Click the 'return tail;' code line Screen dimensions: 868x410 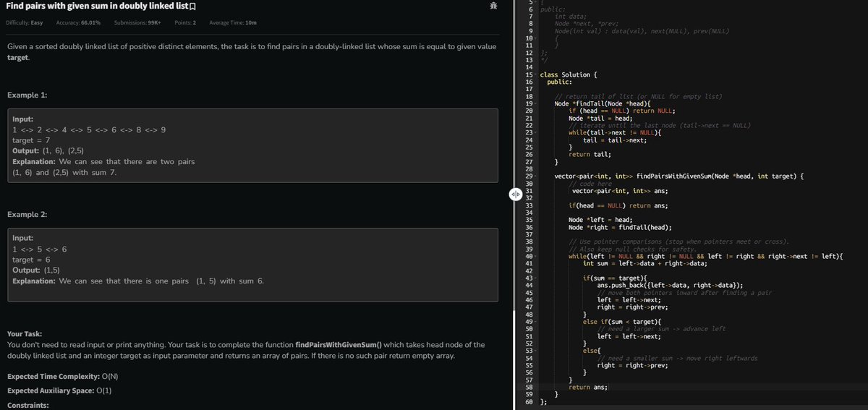tap(590, 154)
